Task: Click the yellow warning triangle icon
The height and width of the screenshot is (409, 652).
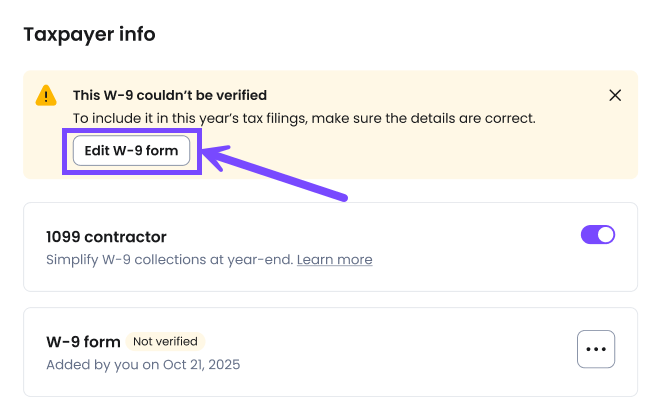Action: pyautogui.click(x=46, y=96)
